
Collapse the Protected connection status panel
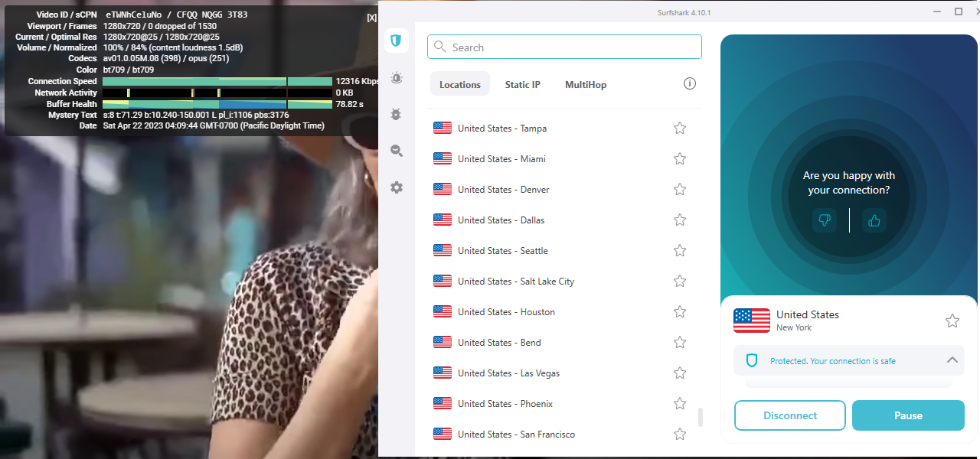click(952, 360)
